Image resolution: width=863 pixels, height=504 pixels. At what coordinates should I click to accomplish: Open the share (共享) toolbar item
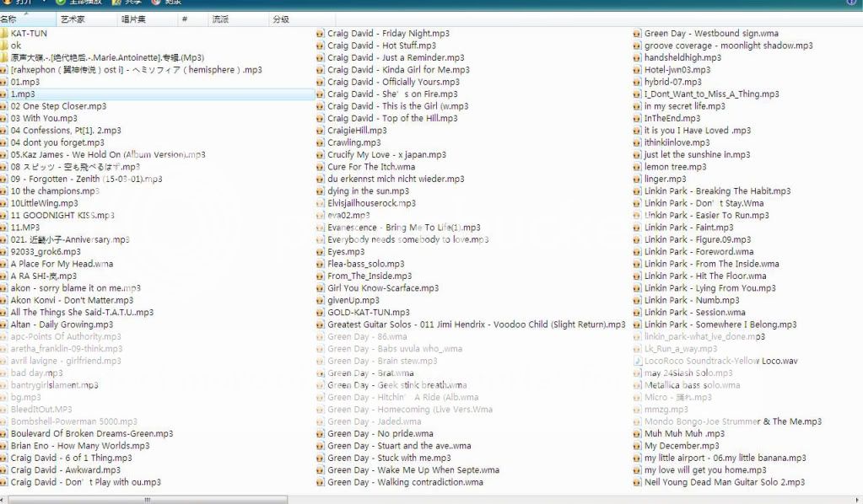[x=127, y=3]
